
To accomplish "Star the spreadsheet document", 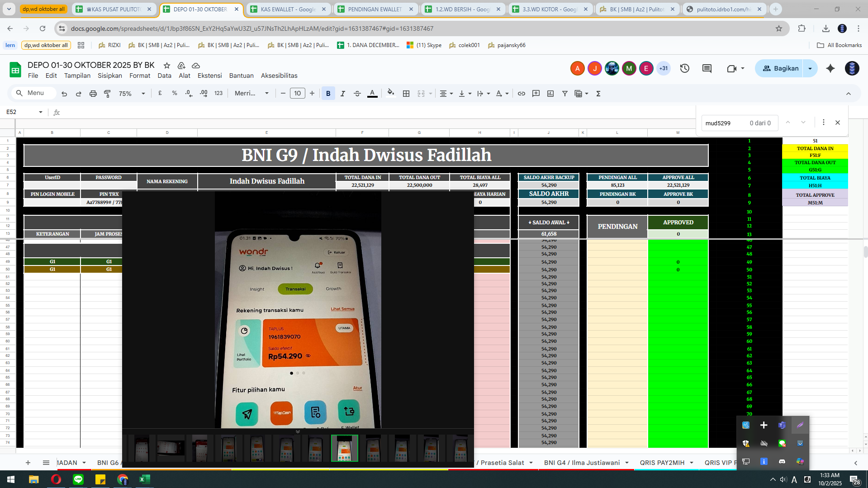I will pos(167,66).
